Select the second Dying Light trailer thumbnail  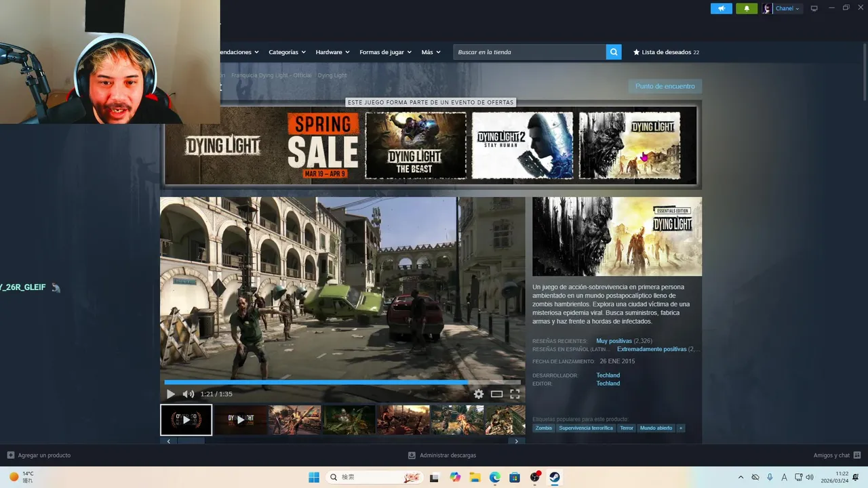coord(240,420)
